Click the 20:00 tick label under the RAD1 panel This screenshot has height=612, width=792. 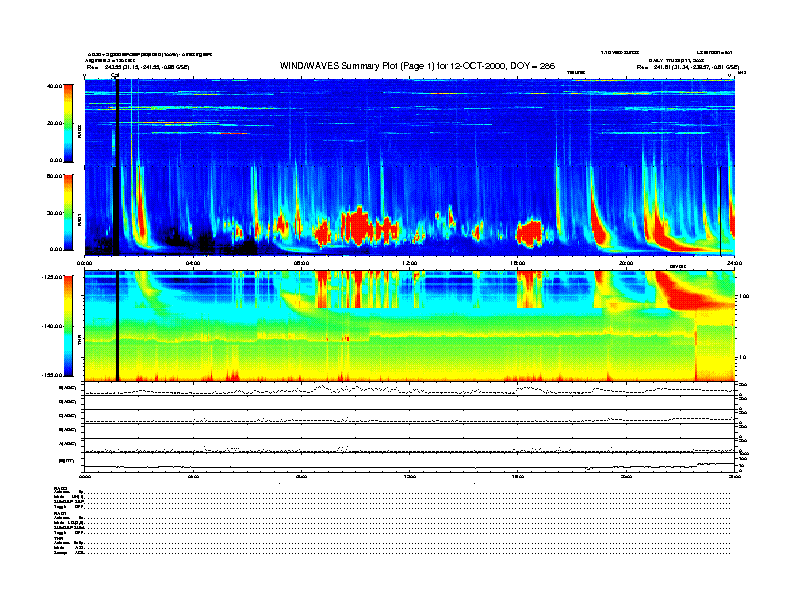(x=626, y=263)
